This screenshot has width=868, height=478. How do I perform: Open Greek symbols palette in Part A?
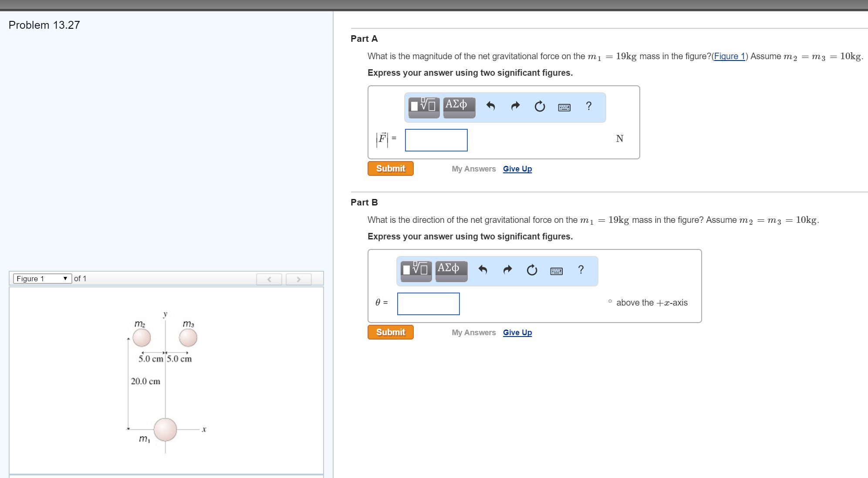point(459,107)
